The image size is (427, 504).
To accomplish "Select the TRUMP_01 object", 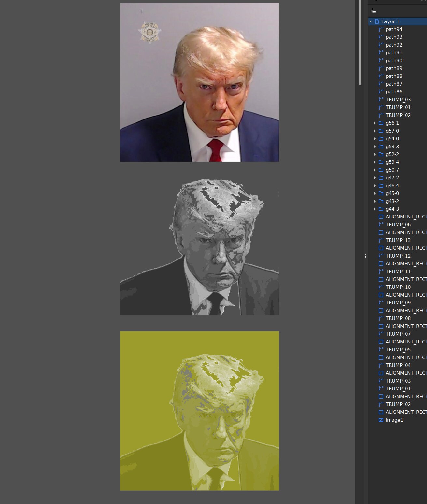I will pyautogui.click(x=398, y=388).
